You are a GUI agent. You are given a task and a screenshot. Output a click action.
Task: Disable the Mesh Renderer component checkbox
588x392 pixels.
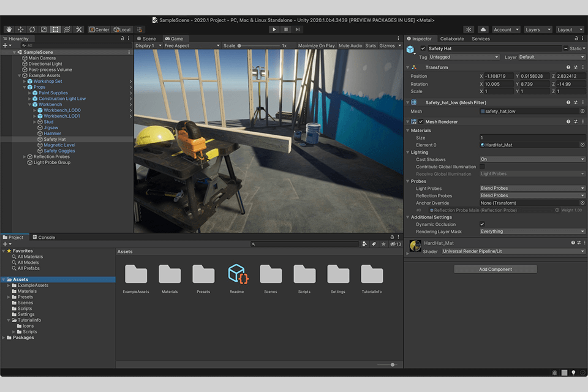click(x=421, y=122)
